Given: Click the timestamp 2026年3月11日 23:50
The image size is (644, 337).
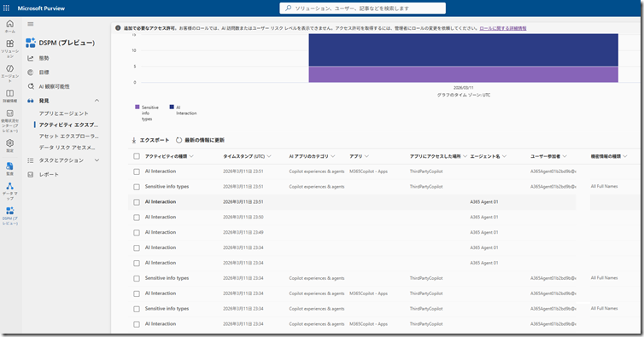Looking at the screenshot, I should coord(243,218).
